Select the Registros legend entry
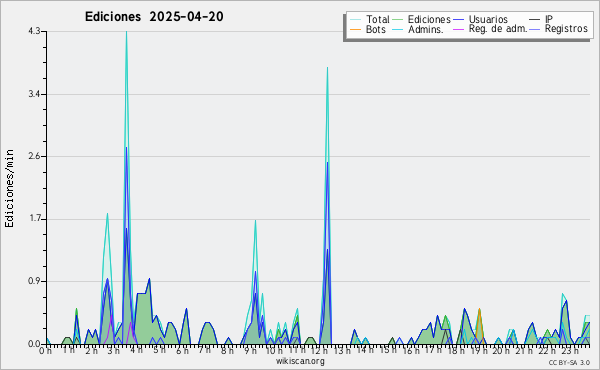 [566, 29]
